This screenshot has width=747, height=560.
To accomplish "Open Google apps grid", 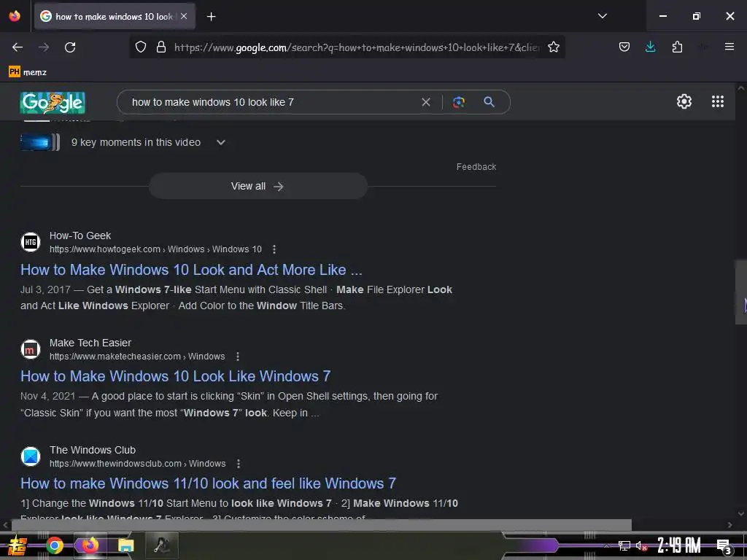I will [718, 101].
